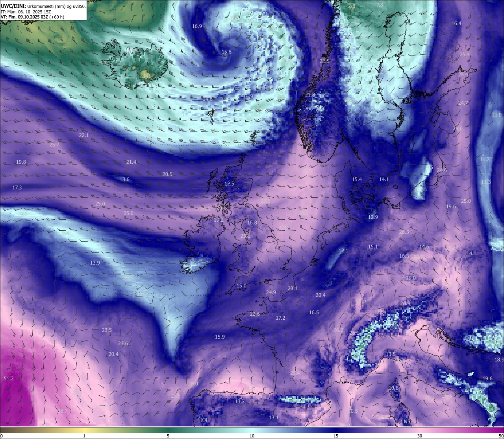Click the 18.9 value at the right edge
The image size is (504, 439).
point(499,360)
